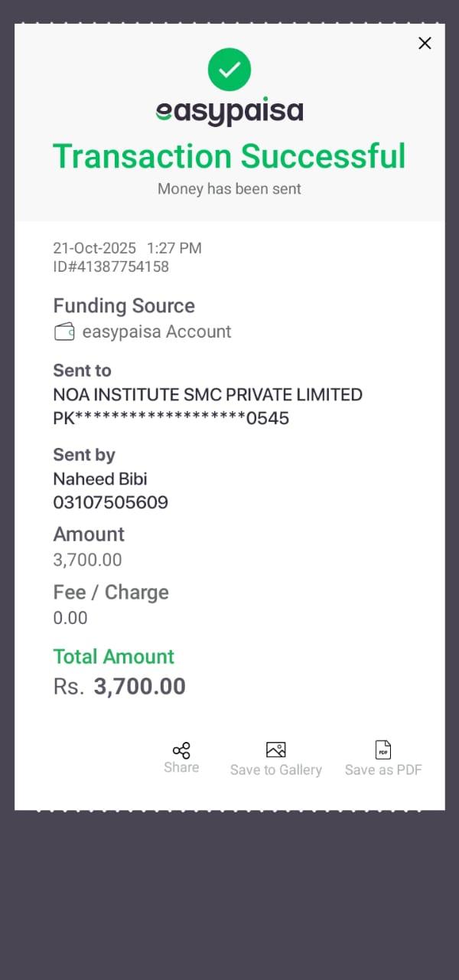Click the green success checkmark icon
The image size is (459, 980).
(229, 70)
